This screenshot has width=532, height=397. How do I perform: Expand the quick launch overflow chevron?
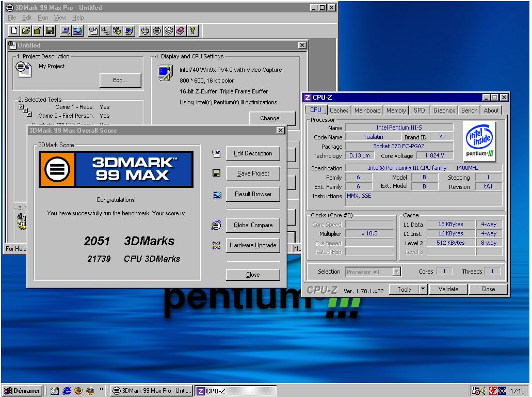pos(102,390)
